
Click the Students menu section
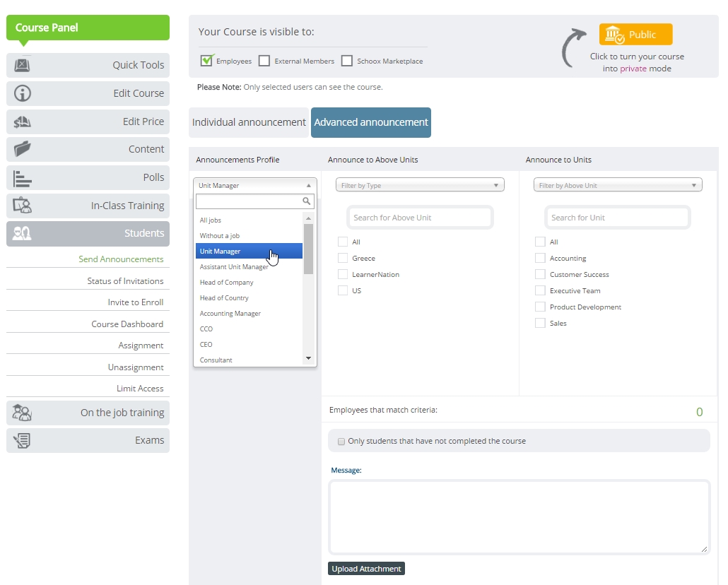pyautogui.click(x=88, y=234)
